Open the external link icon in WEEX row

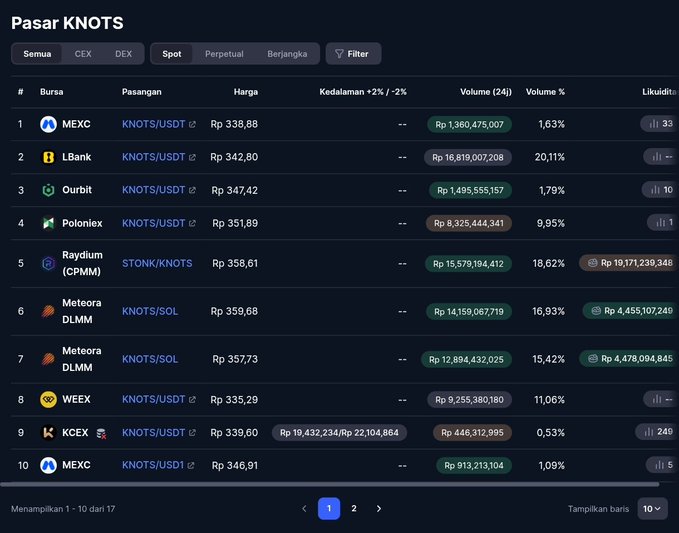click(x=192, y=400)
